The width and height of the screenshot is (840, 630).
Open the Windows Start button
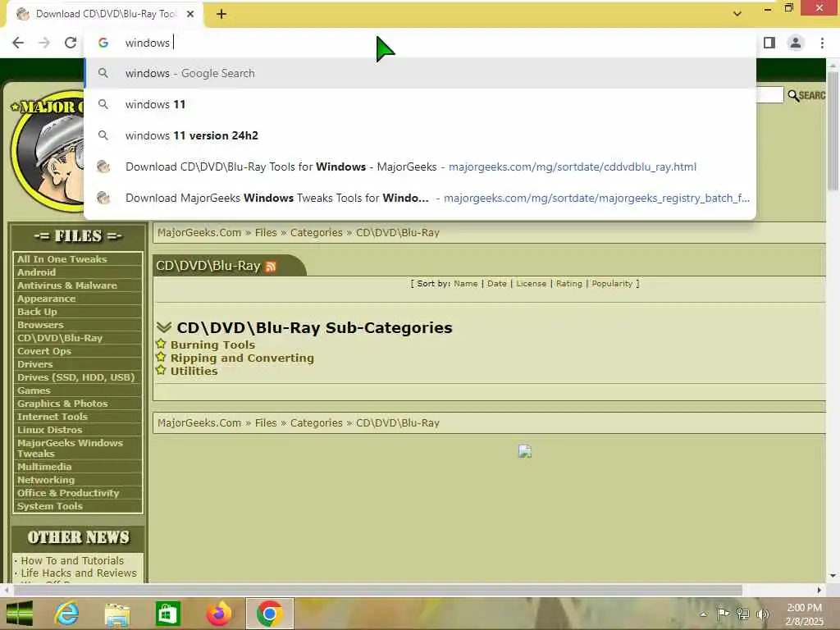coord(20,614)
